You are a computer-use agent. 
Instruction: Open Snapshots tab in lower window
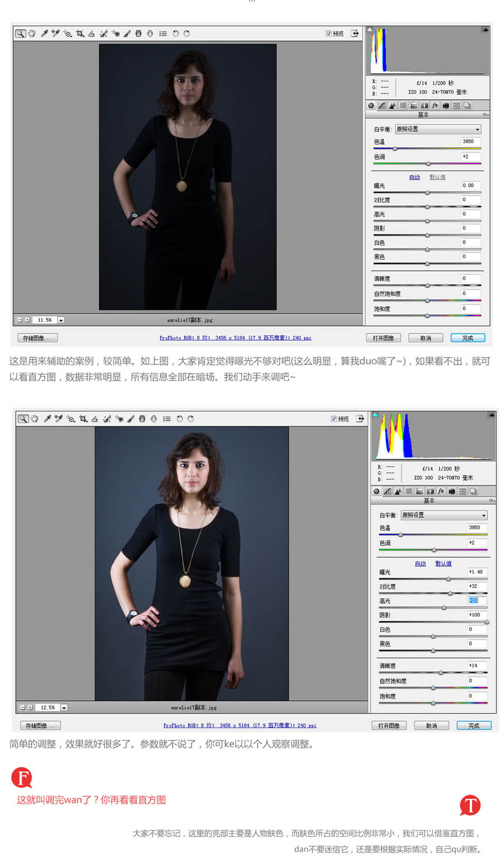[473, 491]
